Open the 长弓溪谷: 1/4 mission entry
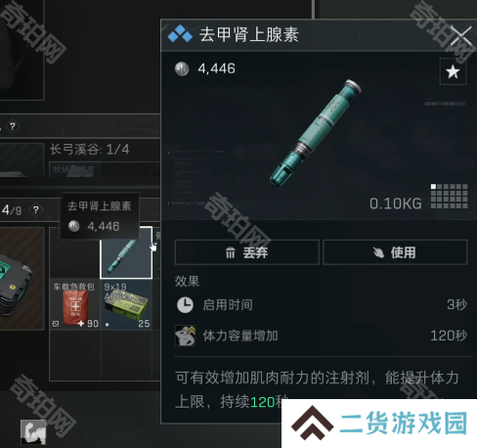The image size is (477, 448). pyautogui.click(x=90, y=150)
